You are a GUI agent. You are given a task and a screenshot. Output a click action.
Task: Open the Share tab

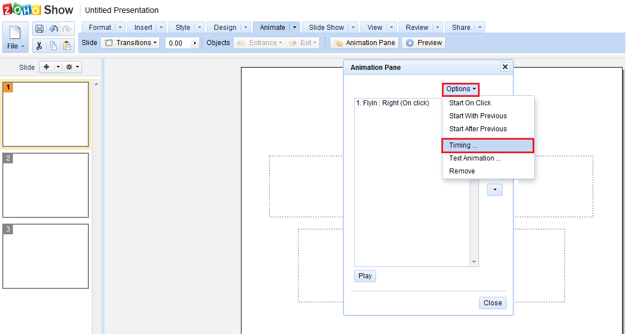click(x=461, y=28)
